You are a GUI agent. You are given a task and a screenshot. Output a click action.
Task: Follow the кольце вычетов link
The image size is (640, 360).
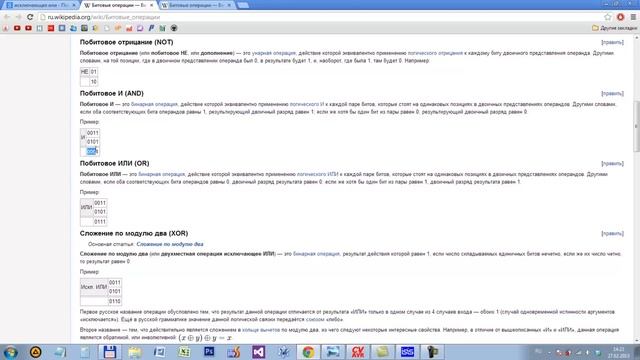261,330
